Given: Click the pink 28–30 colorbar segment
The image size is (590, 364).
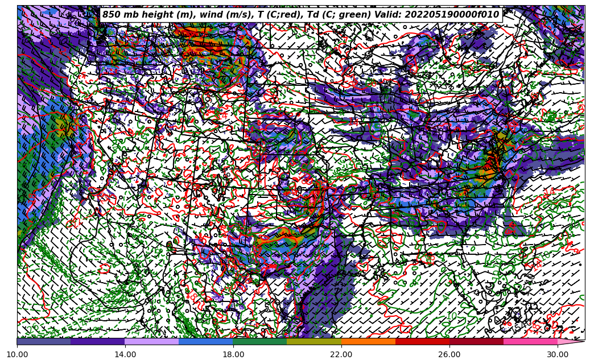Looking at the screenshot, I should pos(530,341).
